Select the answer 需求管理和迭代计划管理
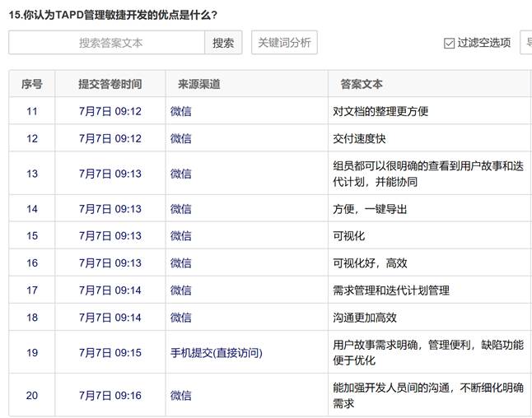 coord(390,290)
